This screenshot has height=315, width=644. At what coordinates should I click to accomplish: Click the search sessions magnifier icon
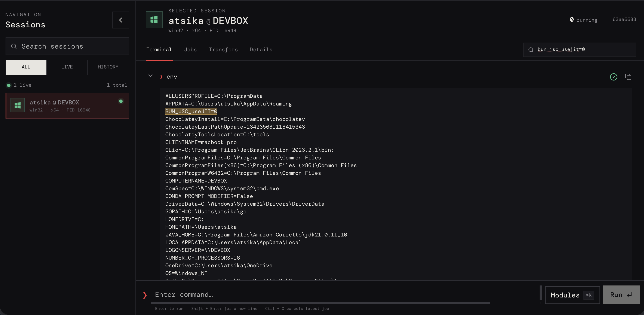pyautogui.click(x=14, y=46)
